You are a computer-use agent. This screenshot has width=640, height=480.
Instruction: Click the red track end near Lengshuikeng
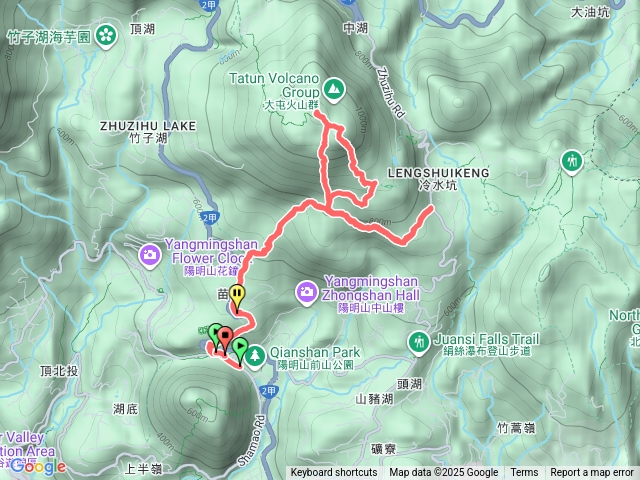(x=430, y=209)
